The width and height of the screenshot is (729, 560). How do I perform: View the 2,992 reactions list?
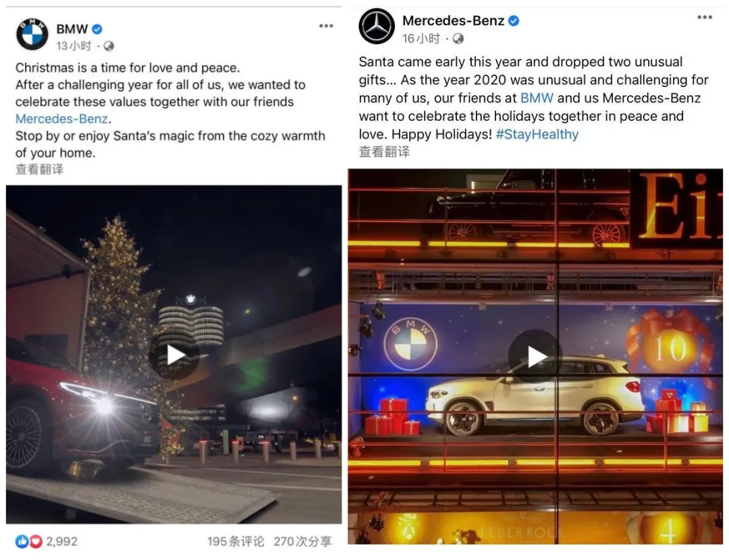pos(47,541)
